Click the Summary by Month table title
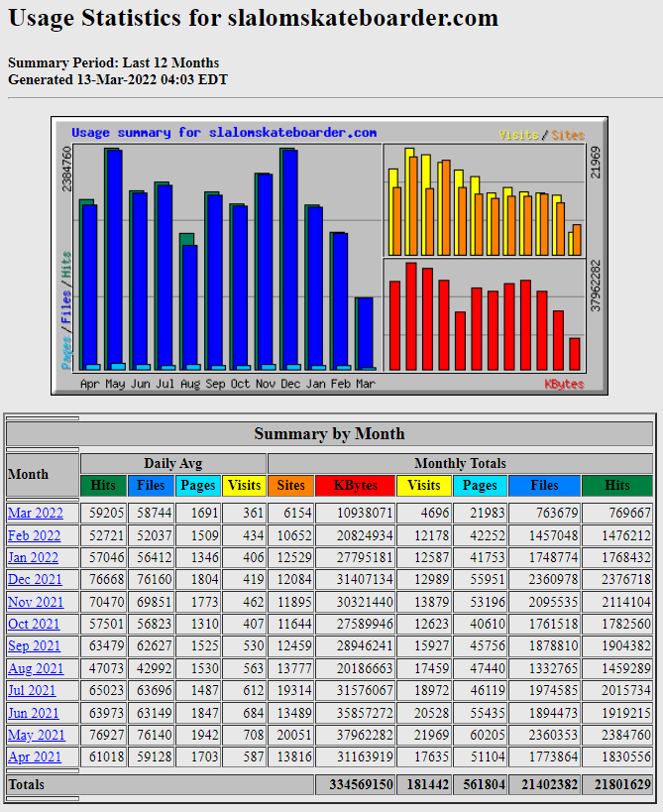Viewport: 663px width, 812px height. tap(329, 433)
